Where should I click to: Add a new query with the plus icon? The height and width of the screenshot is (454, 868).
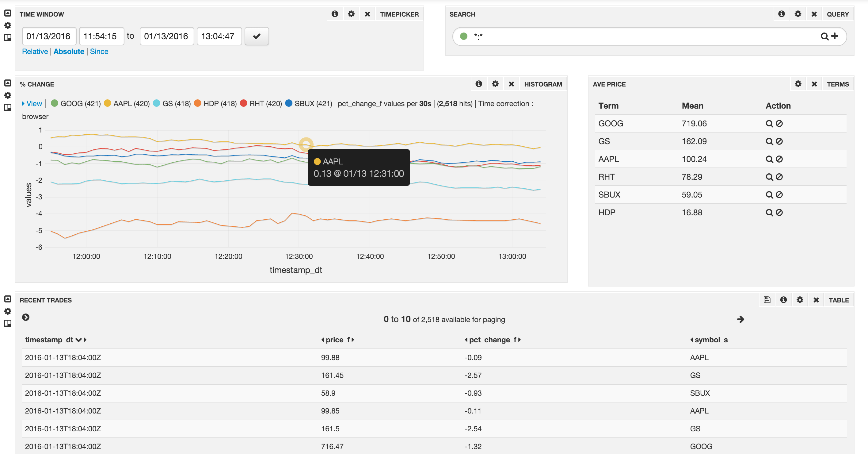(835, 36)
